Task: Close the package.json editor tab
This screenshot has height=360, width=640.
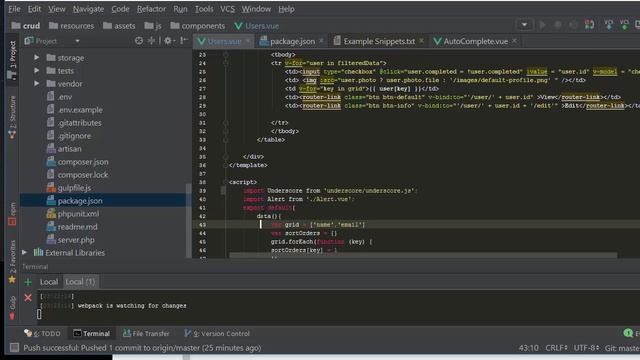Action: (322, 41)
